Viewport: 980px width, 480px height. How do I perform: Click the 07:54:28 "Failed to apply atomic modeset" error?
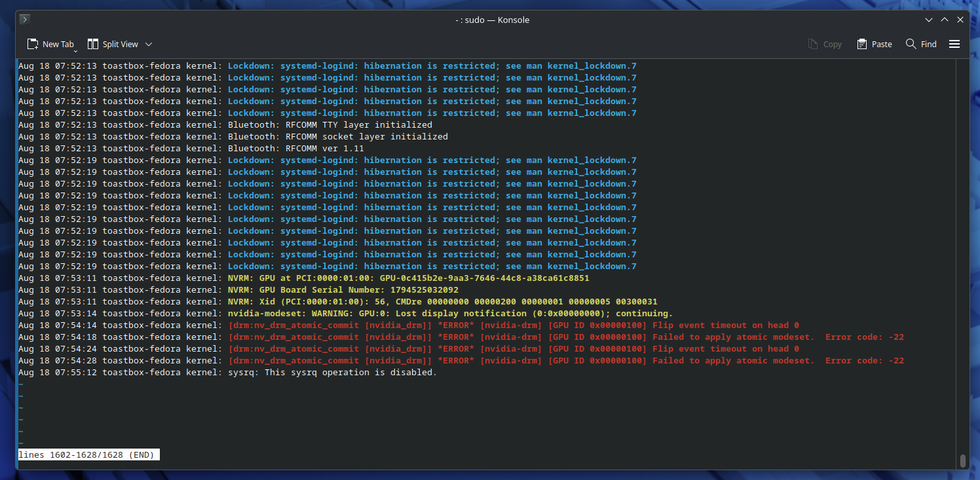(x=461, y=361)
